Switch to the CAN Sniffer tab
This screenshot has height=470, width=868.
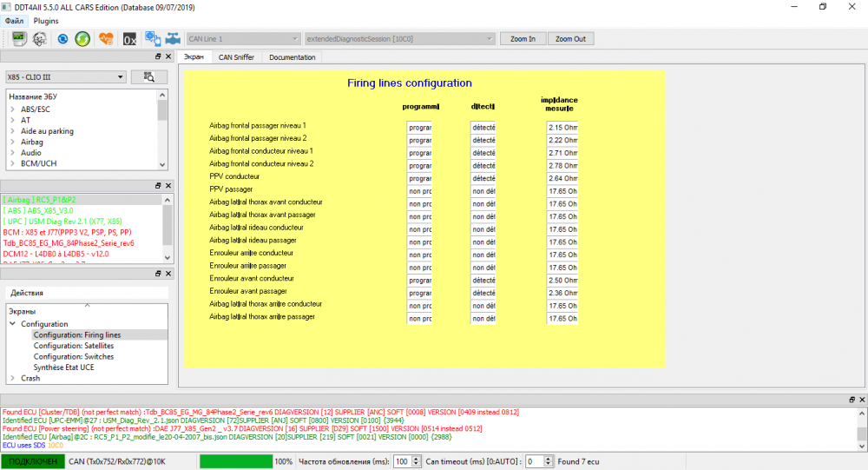tap(236, 57)
